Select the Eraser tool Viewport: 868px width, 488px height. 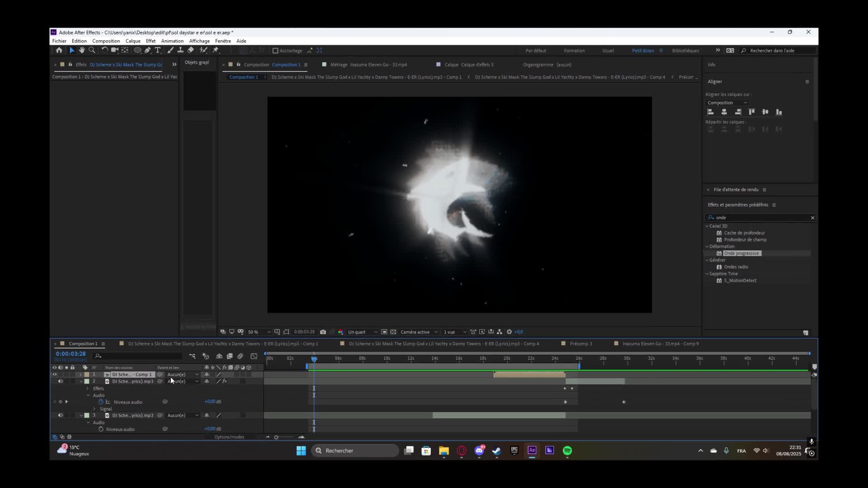pyautogui.click(x=191, y=50)
